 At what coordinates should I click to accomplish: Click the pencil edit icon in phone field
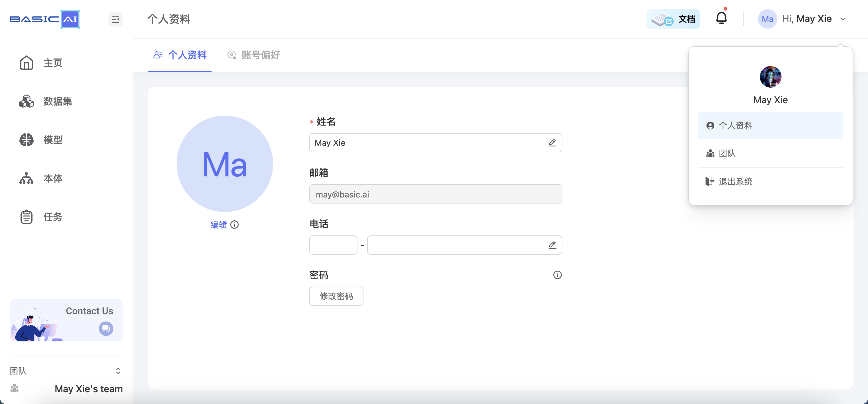point(552,245)
